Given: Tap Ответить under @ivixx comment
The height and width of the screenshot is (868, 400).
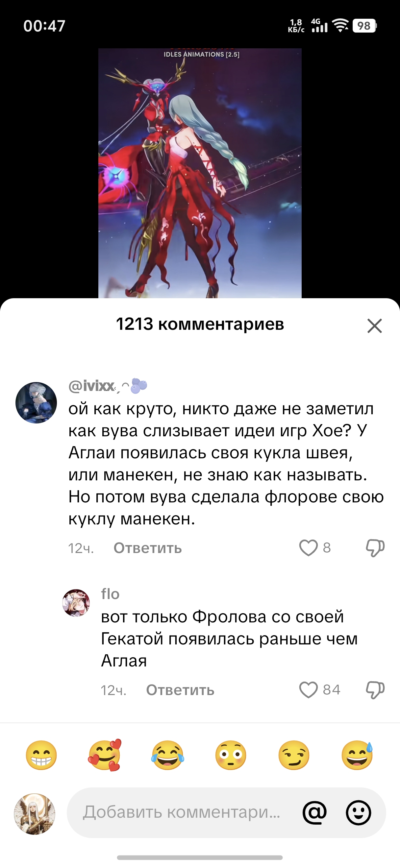Looking at the screenshot, I should pos(148,548).
